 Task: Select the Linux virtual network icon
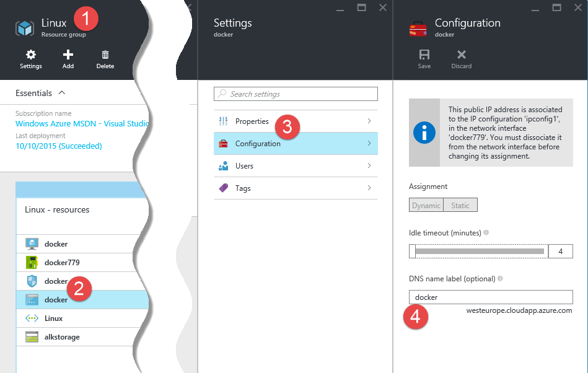[32, 318]
